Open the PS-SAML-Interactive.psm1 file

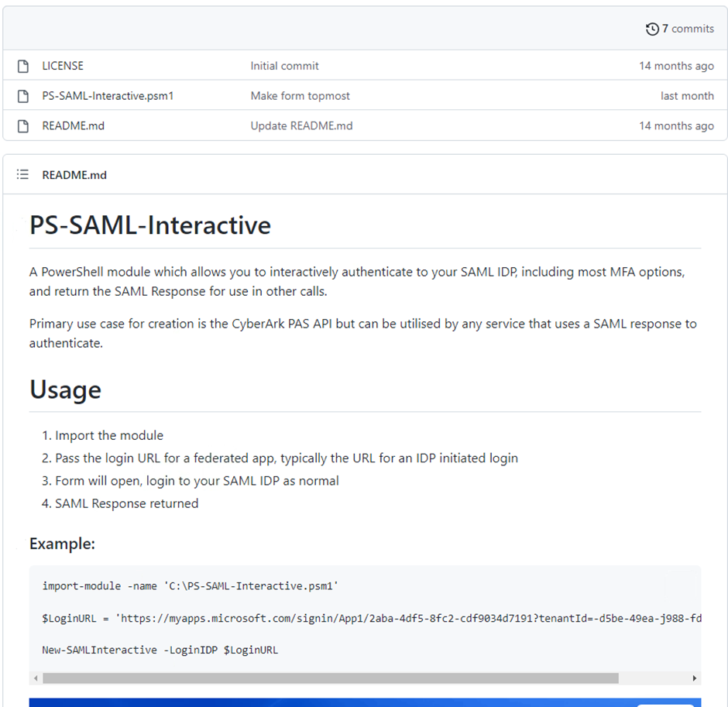point(108,96)
